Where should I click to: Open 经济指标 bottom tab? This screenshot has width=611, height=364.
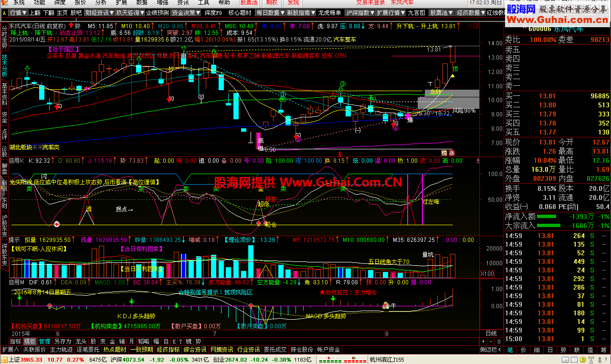coord(169,350)
